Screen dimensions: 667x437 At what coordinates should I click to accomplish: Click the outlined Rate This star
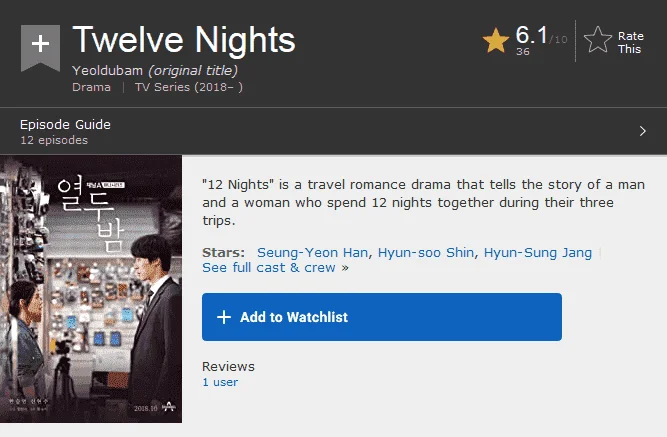[598, 40]
